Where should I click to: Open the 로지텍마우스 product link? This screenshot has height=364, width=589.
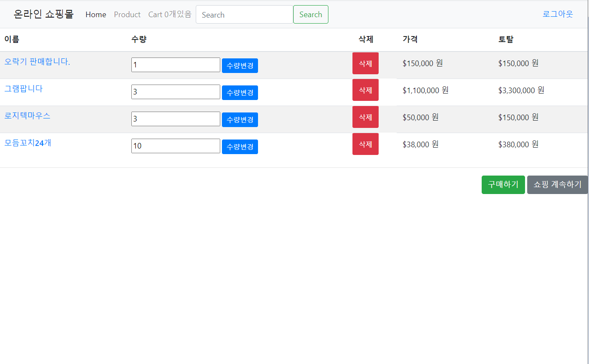(27, 116)
